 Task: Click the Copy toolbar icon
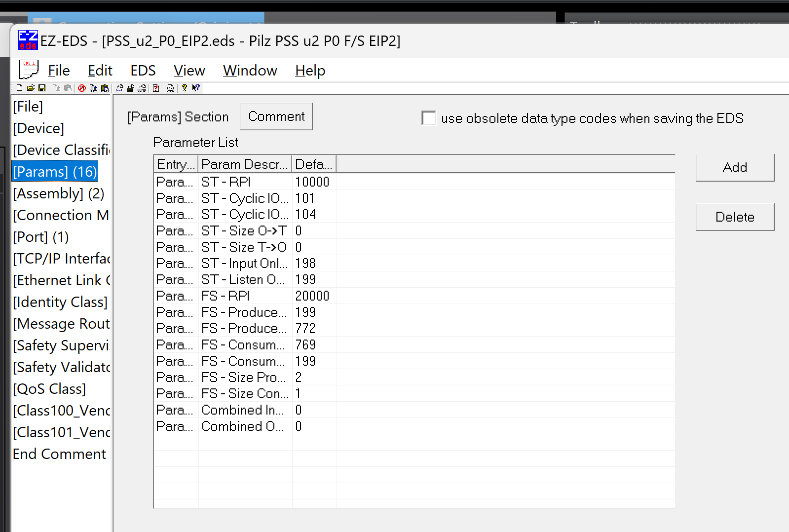pos(56,88)
